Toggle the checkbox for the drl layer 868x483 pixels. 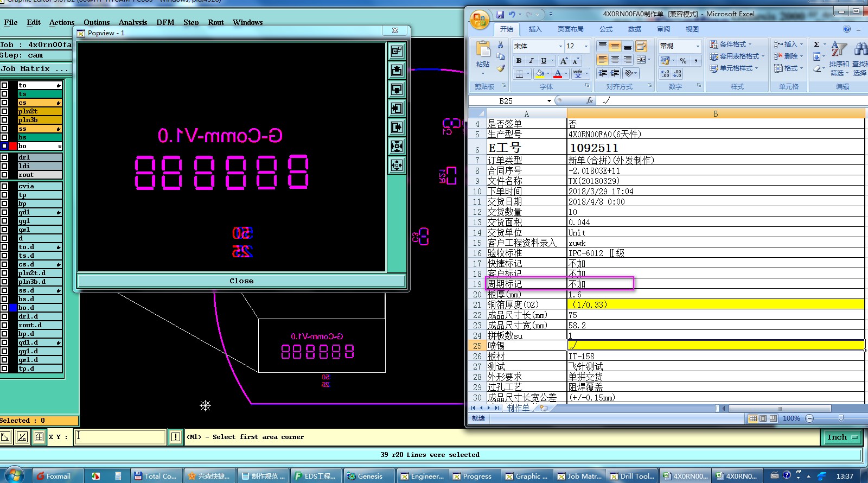tap(4, 157)
